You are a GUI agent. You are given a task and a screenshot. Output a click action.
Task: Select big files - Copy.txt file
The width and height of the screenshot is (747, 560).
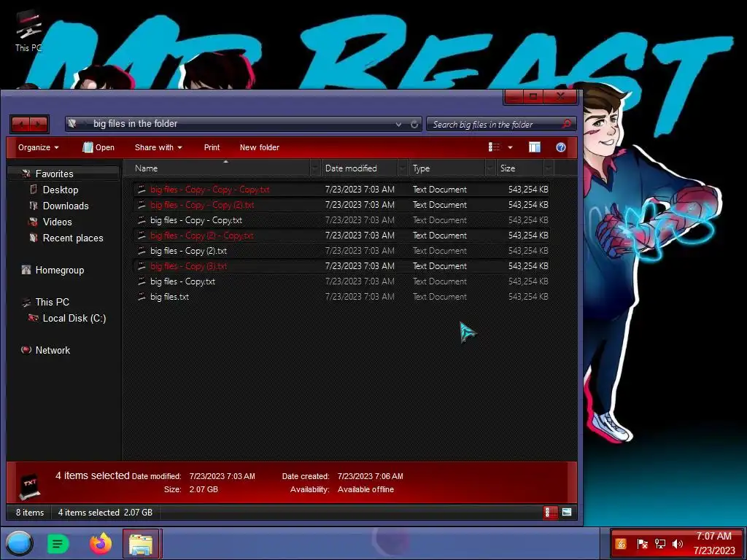[x=341, y=281]
